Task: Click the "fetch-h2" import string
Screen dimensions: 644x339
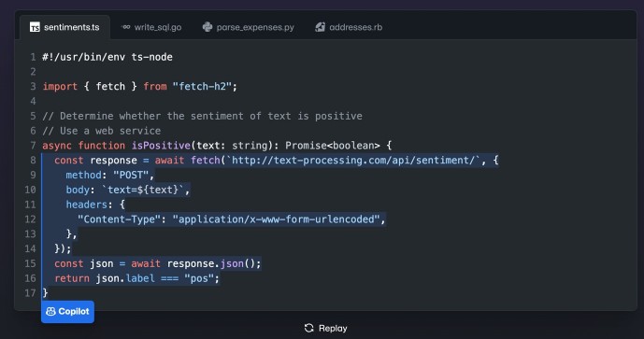Action: tap(202, 86)
